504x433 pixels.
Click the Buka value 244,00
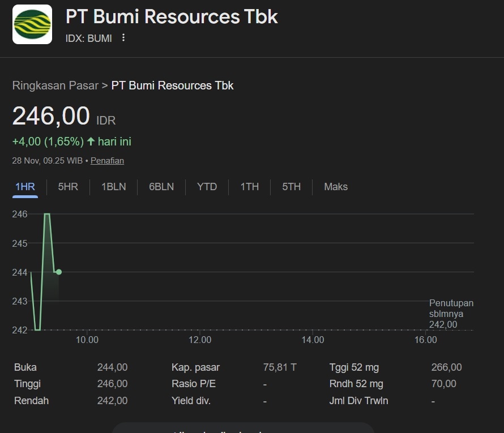112,367
